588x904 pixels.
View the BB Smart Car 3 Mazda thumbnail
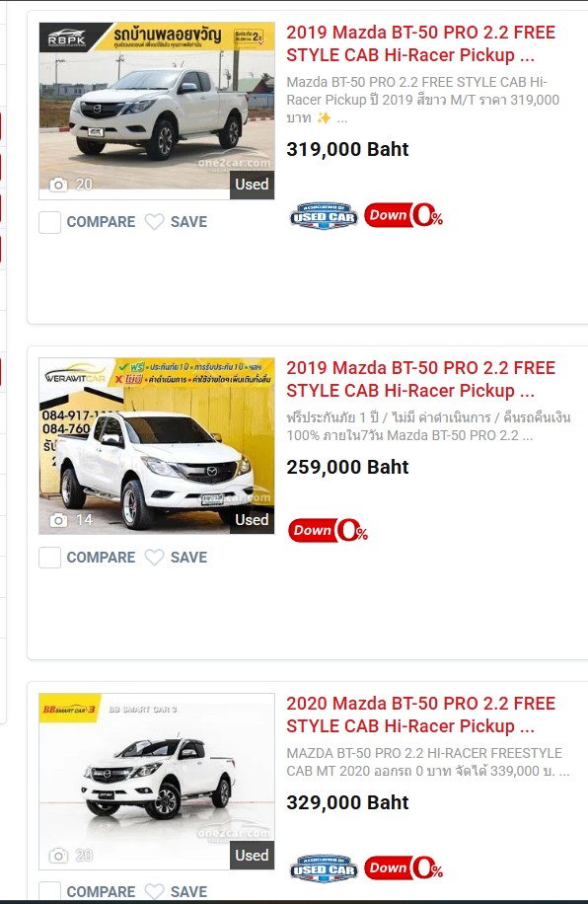[157, 782]
